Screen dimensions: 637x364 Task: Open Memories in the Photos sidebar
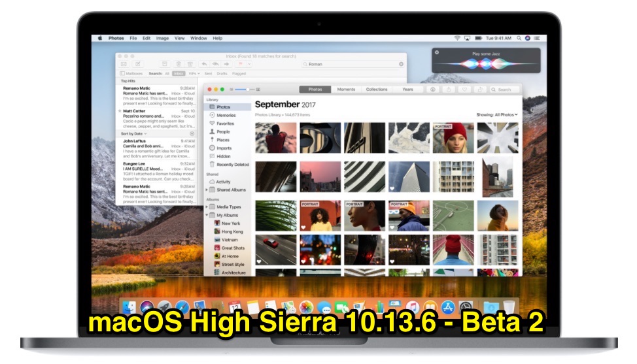[226, 115]
